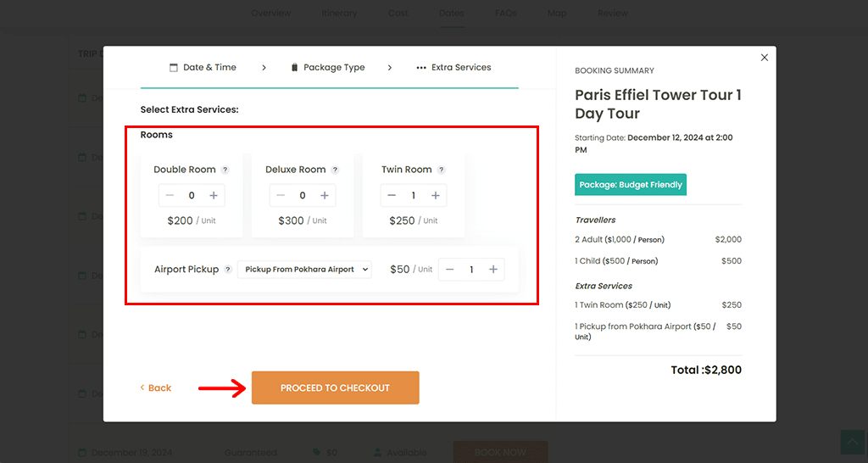Click Deluxe Room minus icon
This screenshot has width=868, height=463.
coord(281,196)
